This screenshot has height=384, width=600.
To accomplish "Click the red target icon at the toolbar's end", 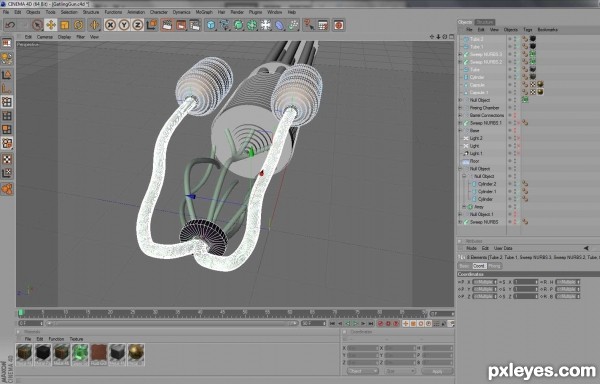I will click(338, 25).
